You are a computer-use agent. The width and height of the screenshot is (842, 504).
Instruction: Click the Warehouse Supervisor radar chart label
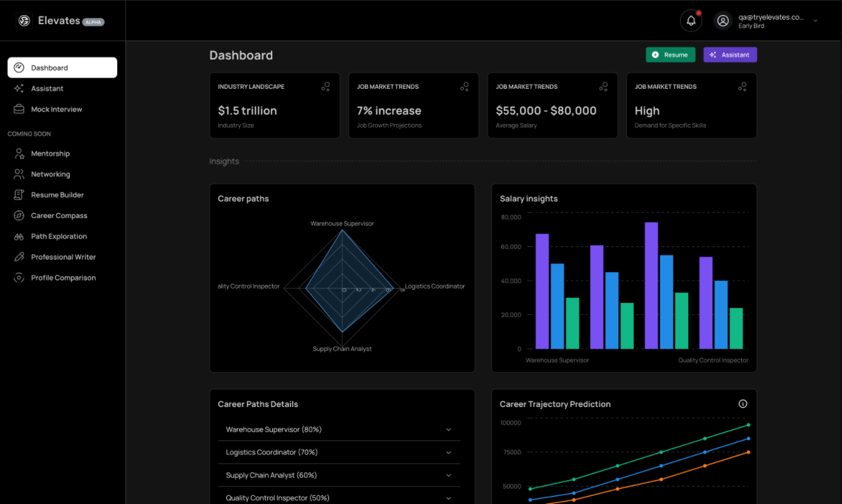[x=342, y=224]
